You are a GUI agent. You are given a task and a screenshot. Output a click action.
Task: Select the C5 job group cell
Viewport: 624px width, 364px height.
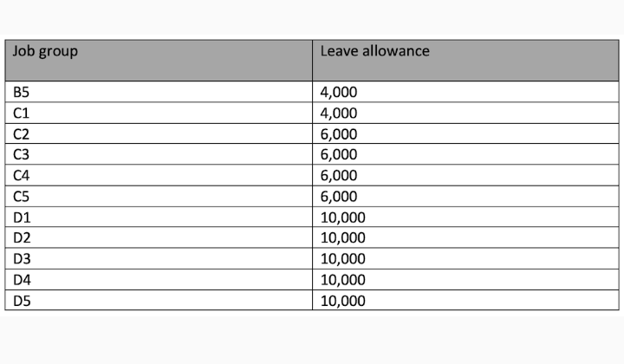tap(22, 196)
